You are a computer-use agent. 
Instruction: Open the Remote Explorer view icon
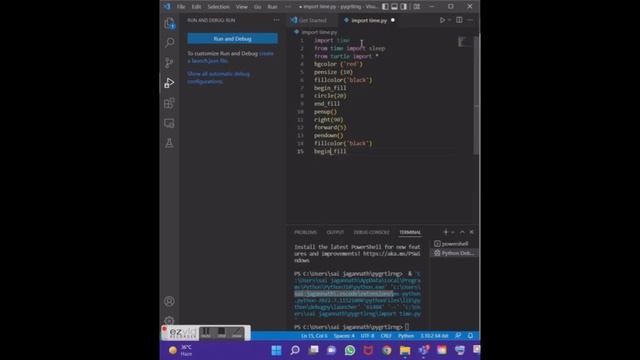(x=169, y=123)
